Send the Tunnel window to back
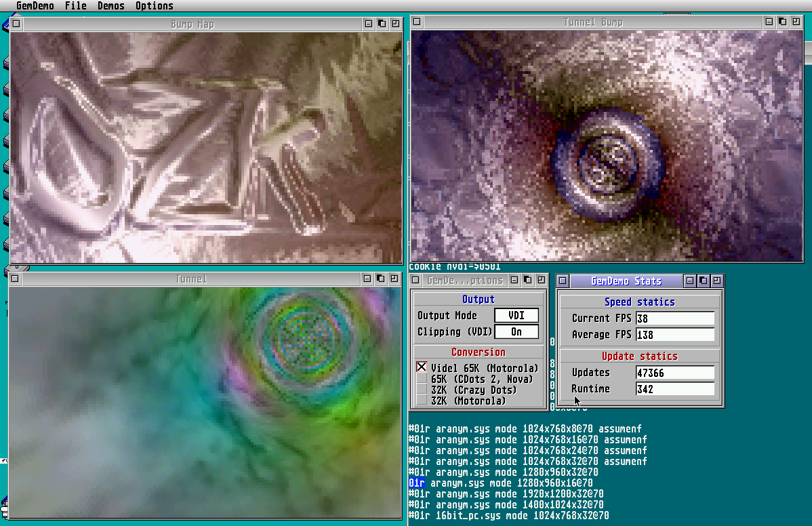 point(380,279)
